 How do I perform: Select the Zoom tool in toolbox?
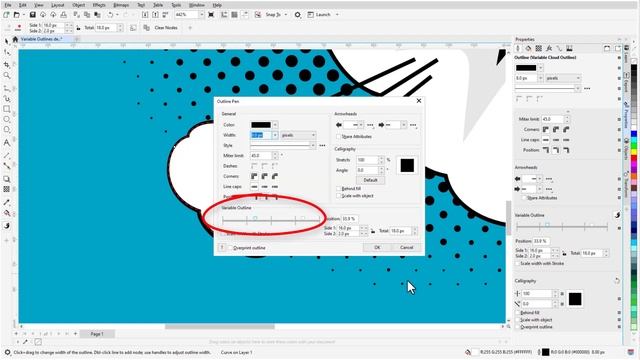coord(7,76)
